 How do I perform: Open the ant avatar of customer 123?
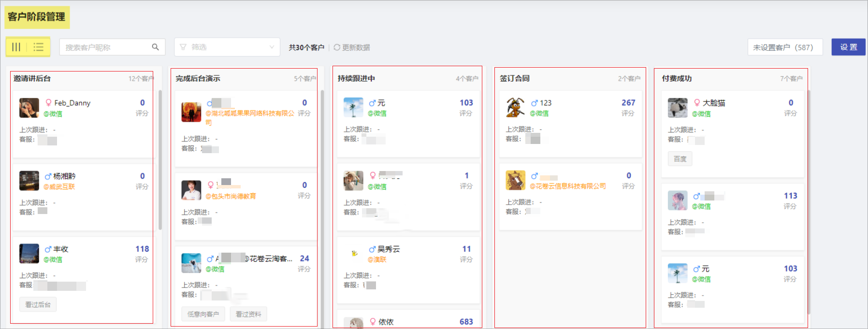[515, 107]
